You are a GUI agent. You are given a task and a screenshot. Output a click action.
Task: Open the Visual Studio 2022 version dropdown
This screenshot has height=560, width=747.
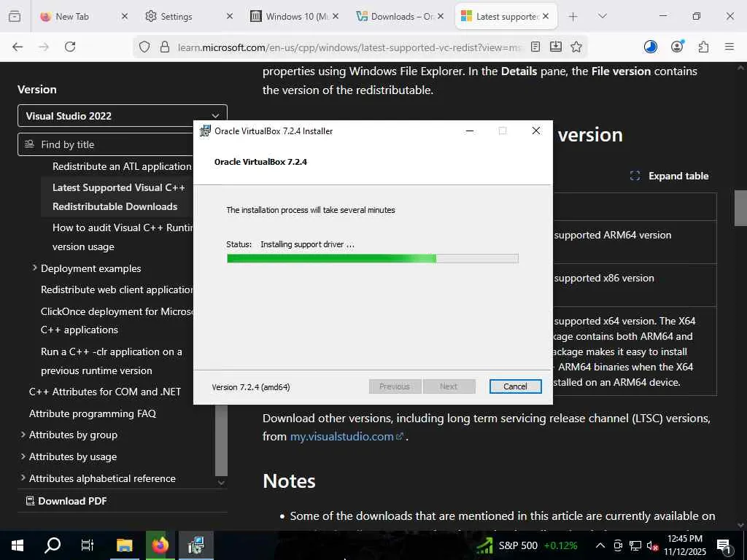(x=123, y=116)
